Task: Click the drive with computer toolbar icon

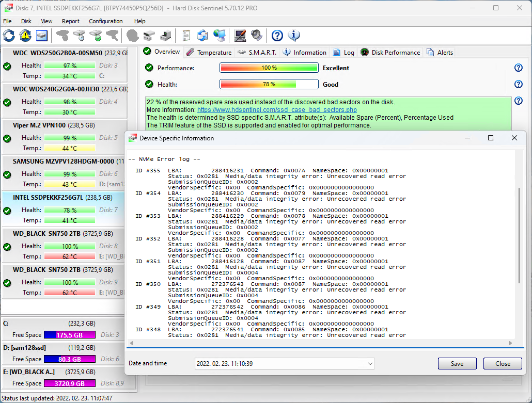Action: coord(166,36)
